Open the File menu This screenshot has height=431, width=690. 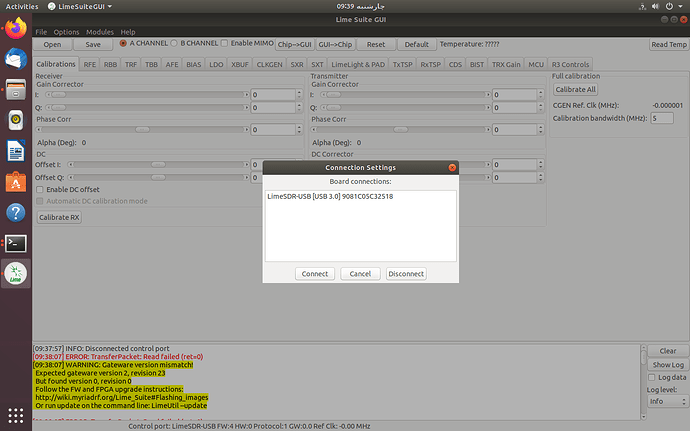(x=41, y=32)
